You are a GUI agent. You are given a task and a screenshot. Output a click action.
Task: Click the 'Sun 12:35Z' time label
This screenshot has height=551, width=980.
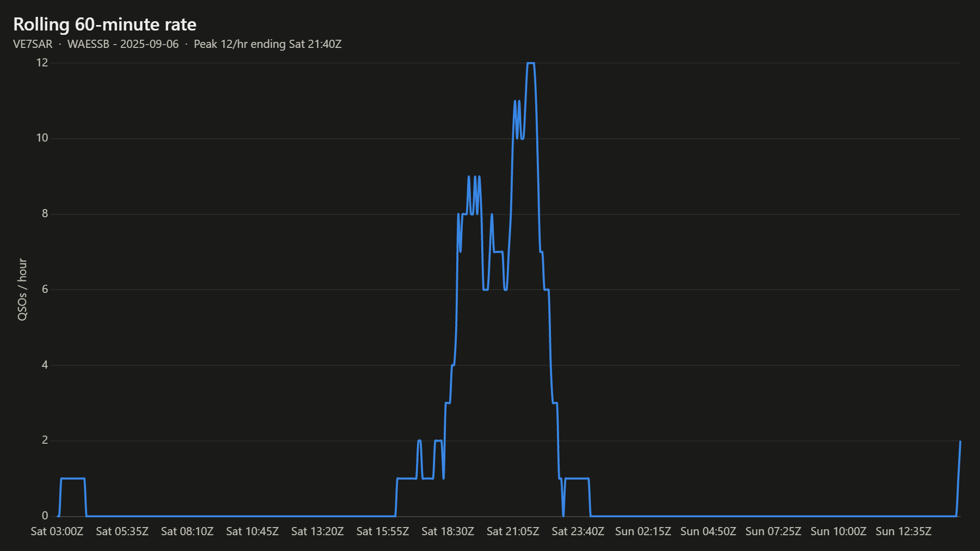(x=904, y=531)
